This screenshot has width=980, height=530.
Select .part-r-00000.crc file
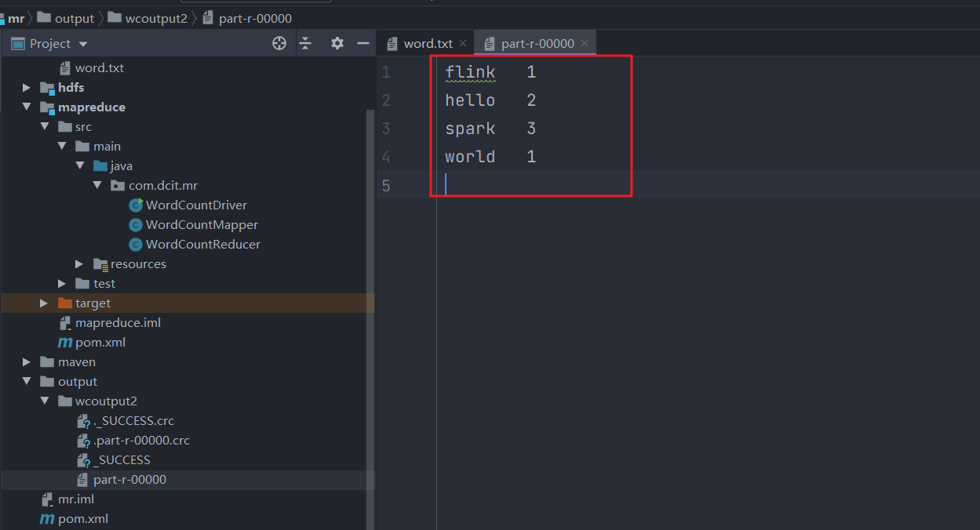tap(141, 441)
